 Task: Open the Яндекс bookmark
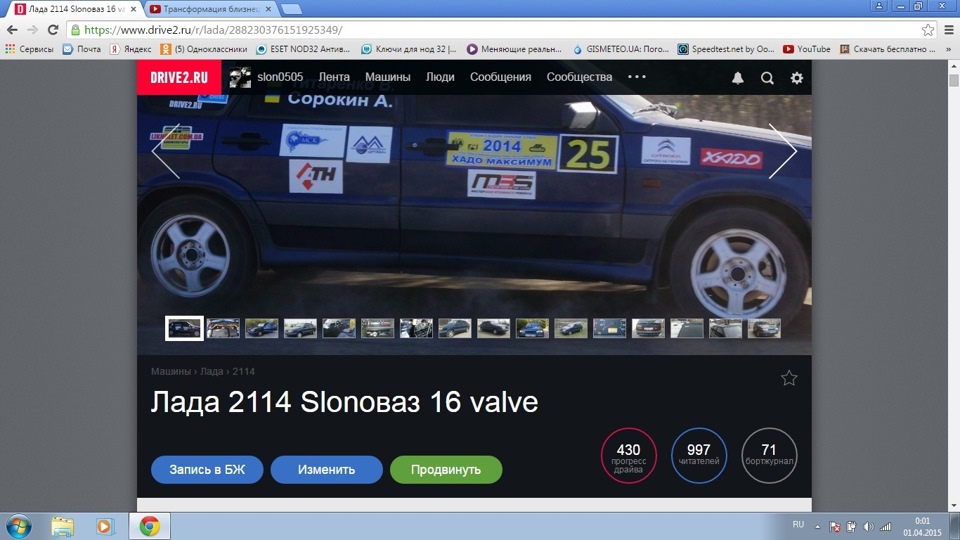[x=130, y=49]
